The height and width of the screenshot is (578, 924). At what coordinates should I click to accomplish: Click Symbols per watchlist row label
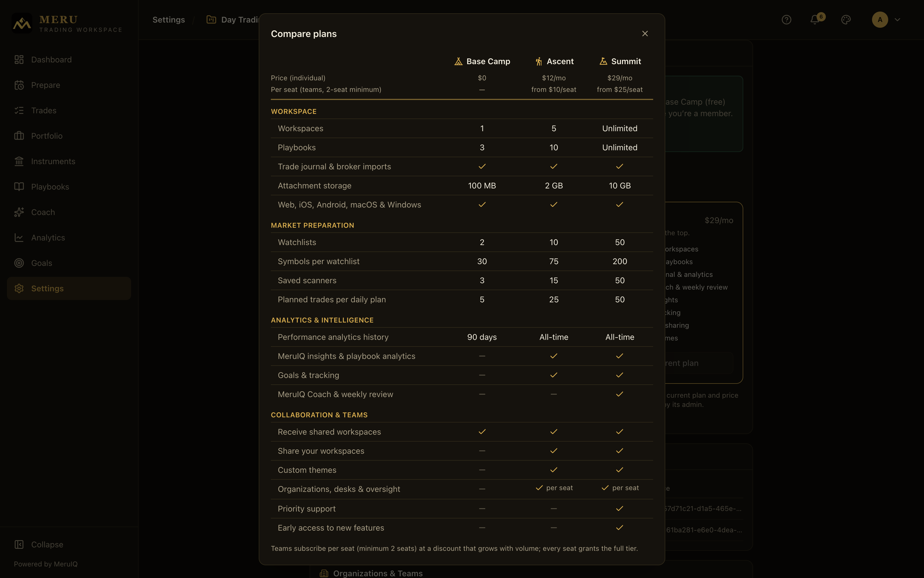point(318,261)
